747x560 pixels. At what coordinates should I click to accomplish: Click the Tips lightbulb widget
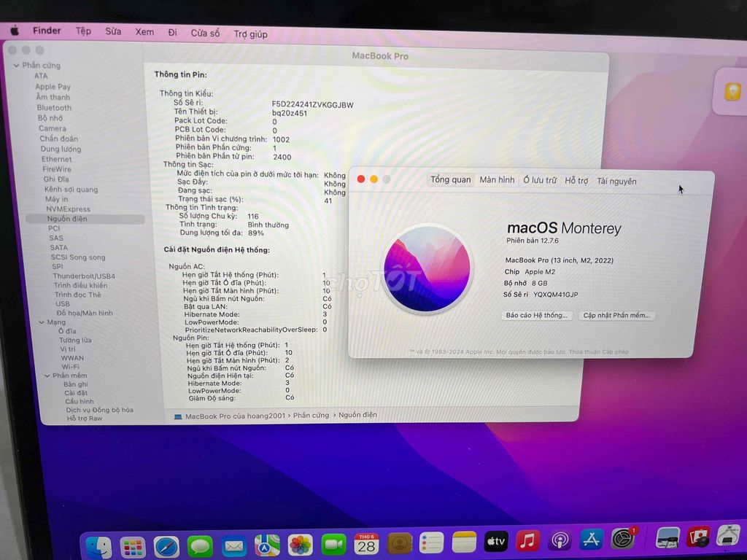pyautogui.click(x=732, y=91)
